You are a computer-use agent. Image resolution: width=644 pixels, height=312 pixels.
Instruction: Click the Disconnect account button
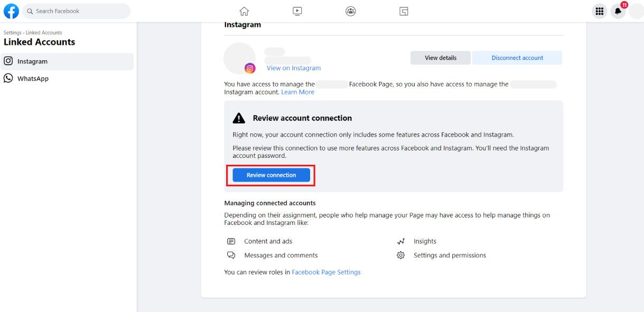point(517,58)
